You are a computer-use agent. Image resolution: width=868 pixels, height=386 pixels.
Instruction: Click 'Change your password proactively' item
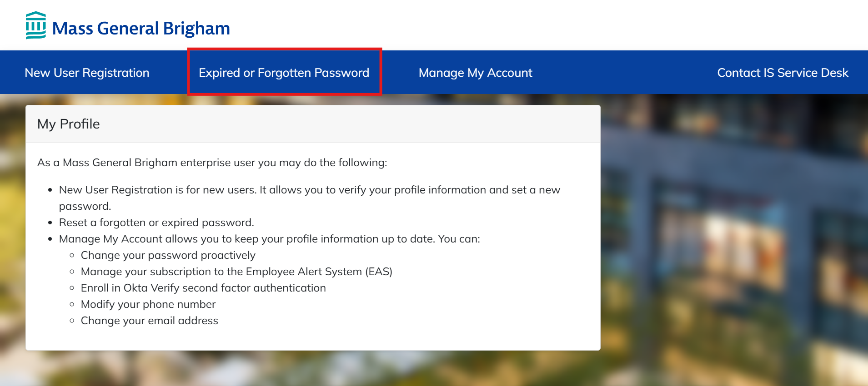tap(168, 255)
